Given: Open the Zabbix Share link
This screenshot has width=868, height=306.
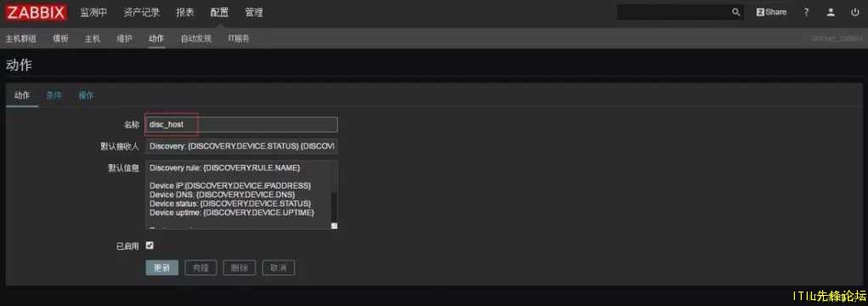Looking at the screenshot, I should [x=771, y=12].
